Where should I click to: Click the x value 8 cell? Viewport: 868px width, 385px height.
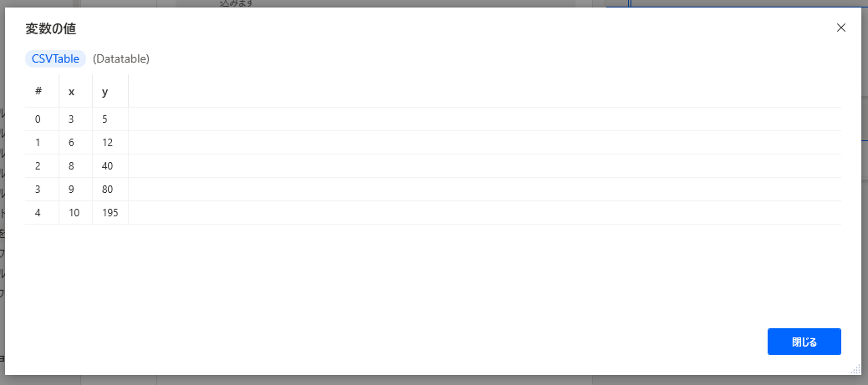pyautogui.click(x=75, y=166)
